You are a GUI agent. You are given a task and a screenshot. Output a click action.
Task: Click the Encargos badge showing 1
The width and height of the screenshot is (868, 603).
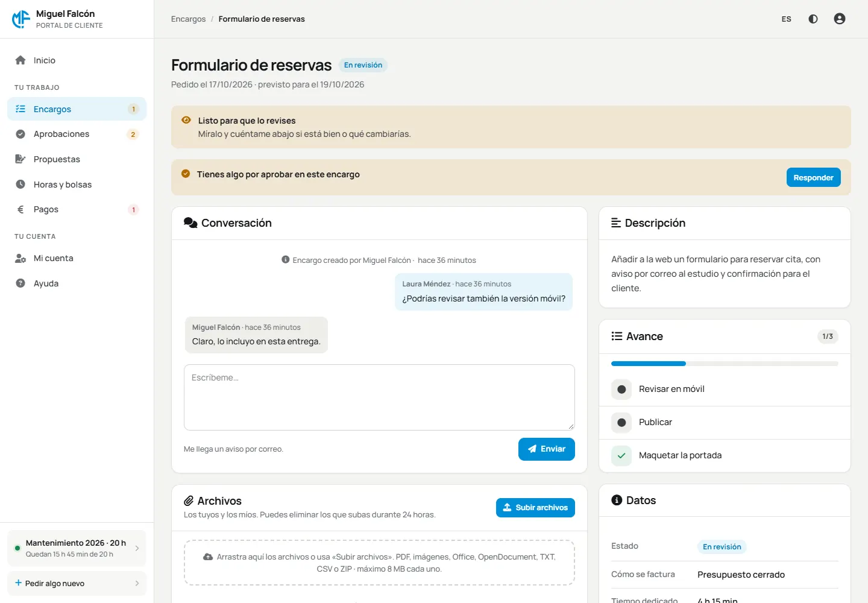click(133, 109)
